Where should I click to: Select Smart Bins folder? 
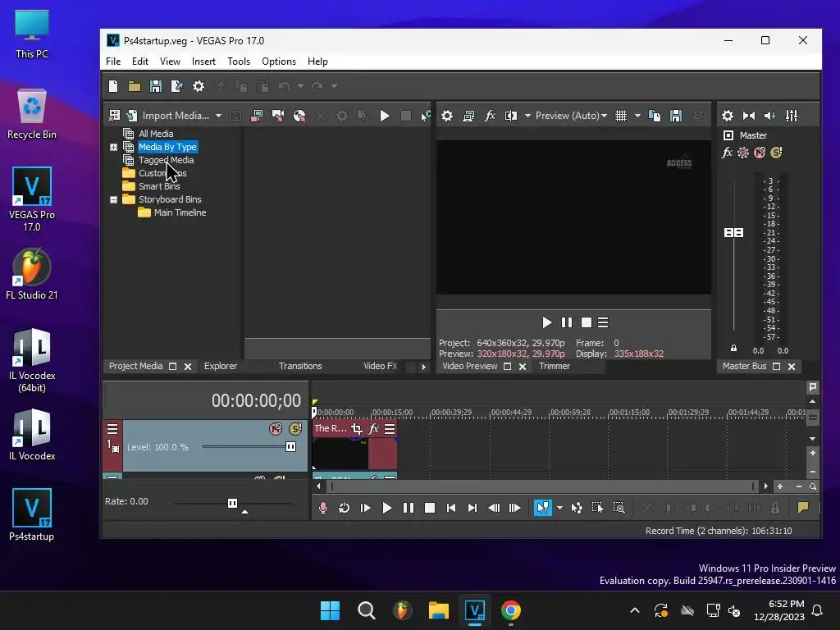click(159, 186)
